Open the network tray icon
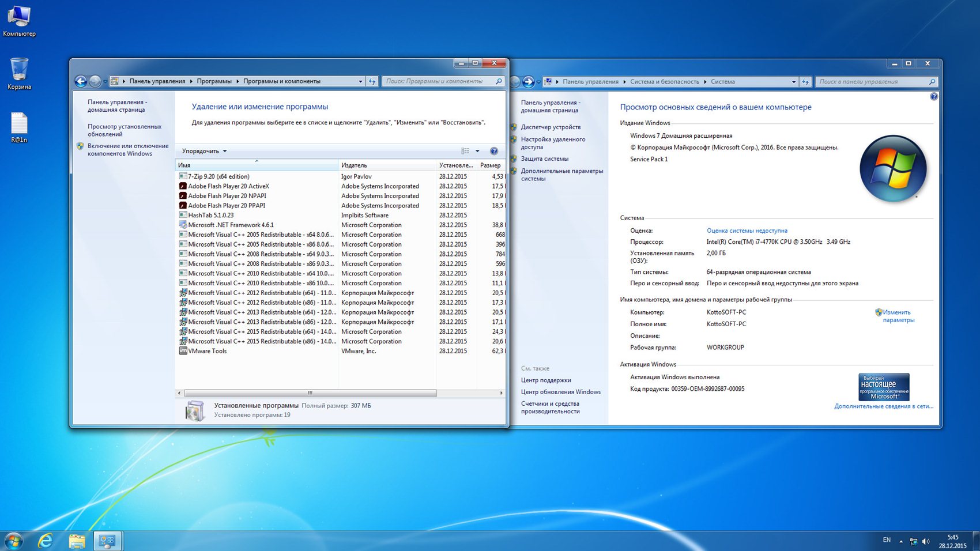This screenshot has width=980, height=551. point(914,541)
